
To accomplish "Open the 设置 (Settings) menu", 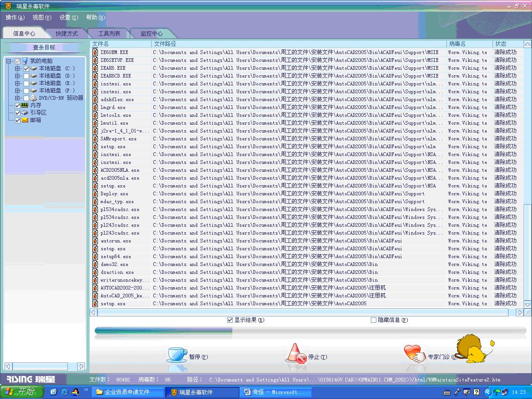I will point(68,17).
